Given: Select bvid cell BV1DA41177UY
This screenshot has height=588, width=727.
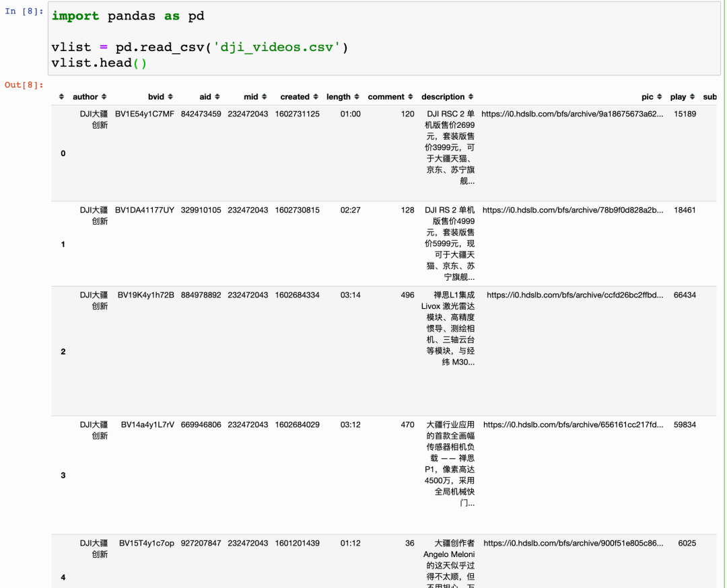Looking at the screenshot, I should coord(145,211).
